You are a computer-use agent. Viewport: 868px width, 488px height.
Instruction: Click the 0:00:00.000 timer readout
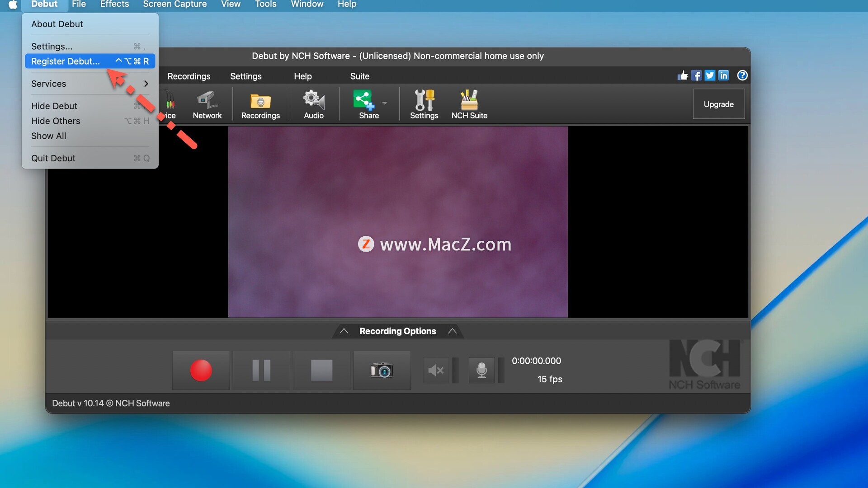[x=536, y=361]
